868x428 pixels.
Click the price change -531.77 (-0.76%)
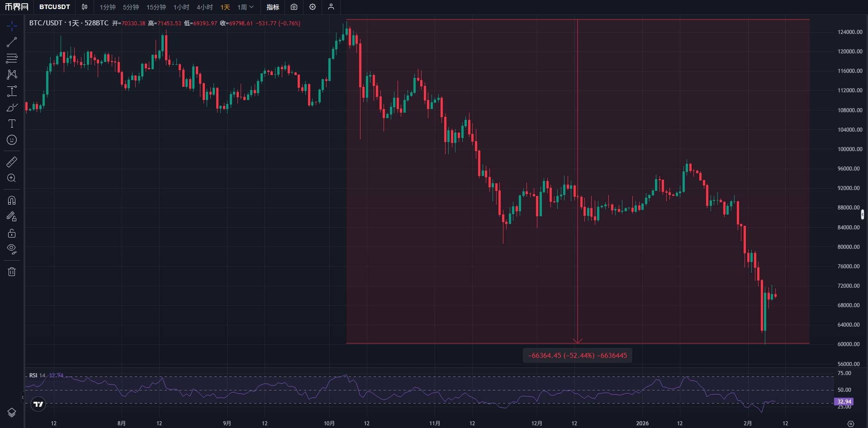coord(278,24)
